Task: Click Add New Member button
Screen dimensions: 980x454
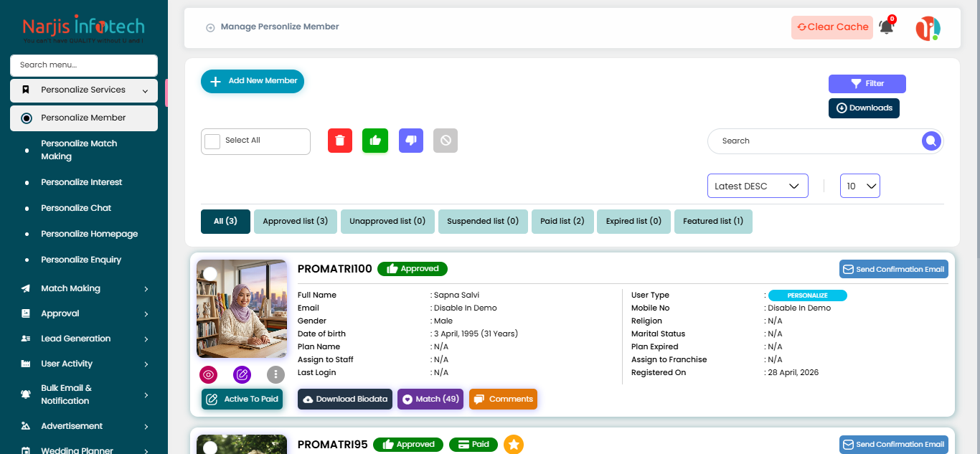Action: pos(253,81)
